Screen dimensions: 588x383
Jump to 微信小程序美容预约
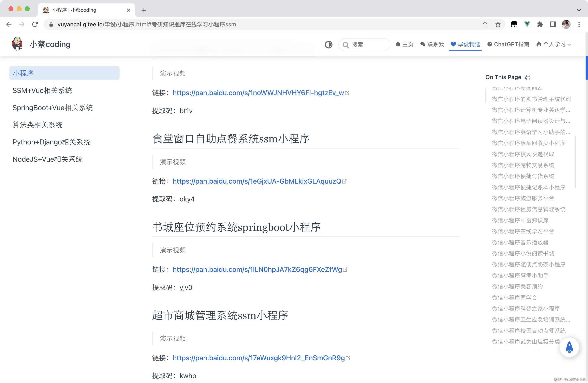517,287
